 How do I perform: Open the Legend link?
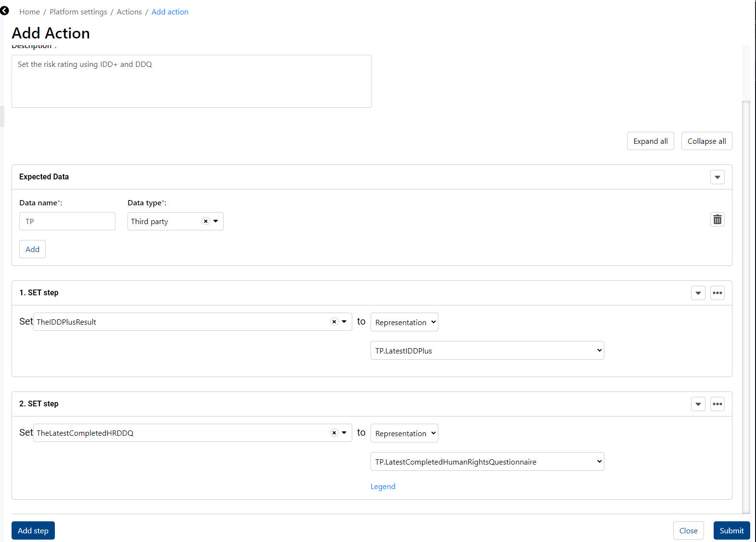(383, 487)
